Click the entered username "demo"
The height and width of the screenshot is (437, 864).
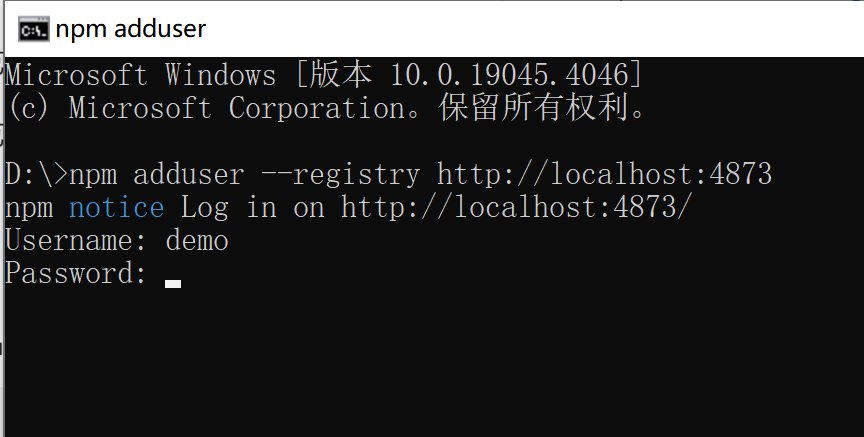[196, 240]
